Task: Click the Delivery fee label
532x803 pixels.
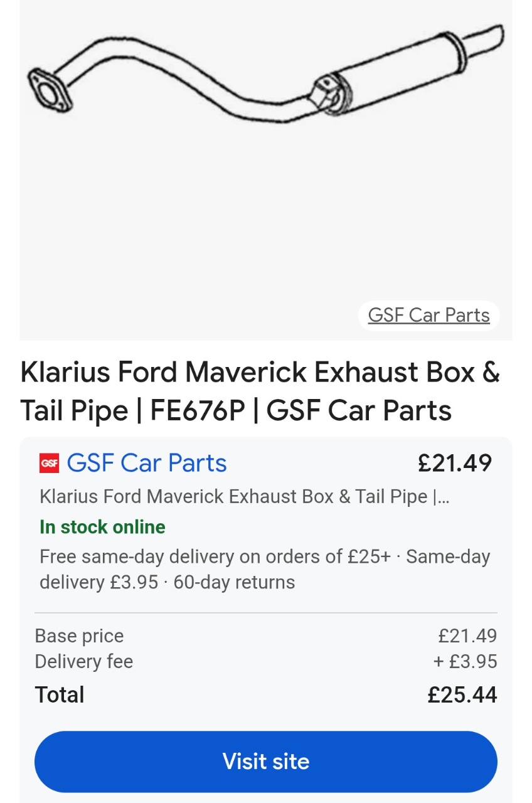Action: [83, 661]
